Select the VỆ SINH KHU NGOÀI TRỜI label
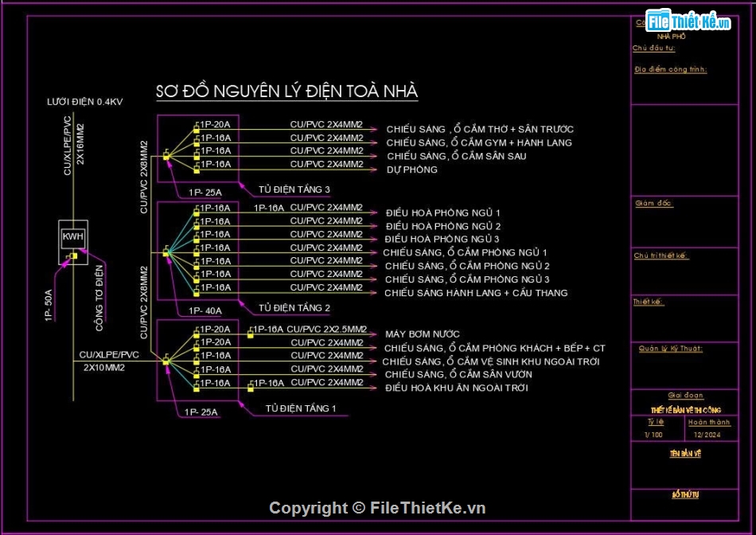Screen dimensions: 756x535 pos(491,361)
